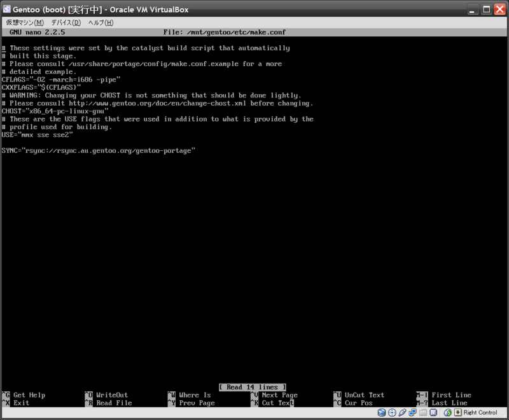The width and height of the screenshot is (509, 420).
Task: Click the ^U UnCut Text shortcut
Action: [x=359, y=395]
